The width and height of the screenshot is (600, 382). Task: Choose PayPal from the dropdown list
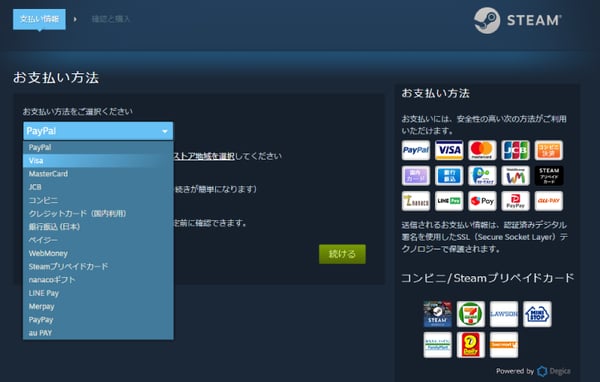point(98,147)
